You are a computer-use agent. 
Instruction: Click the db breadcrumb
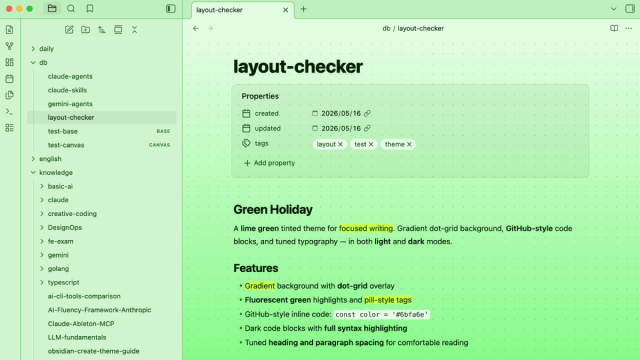tap(386, 28)
